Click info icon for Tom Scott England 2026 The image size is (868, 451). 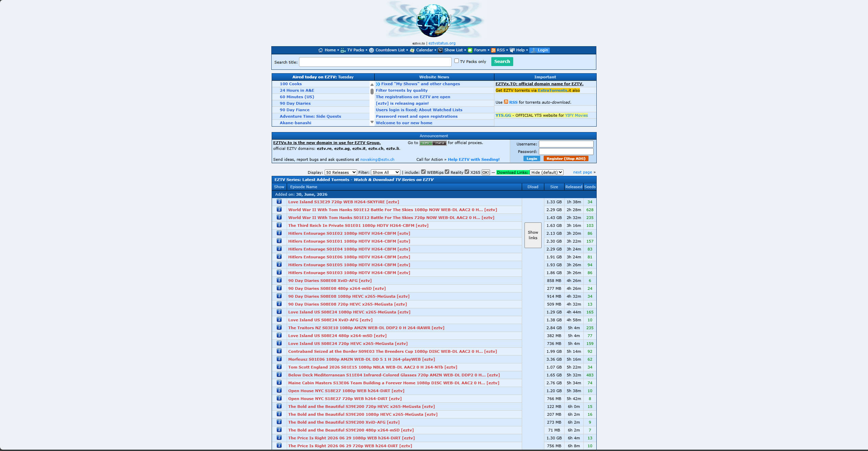pyautogui.click(x=279, y=367)
